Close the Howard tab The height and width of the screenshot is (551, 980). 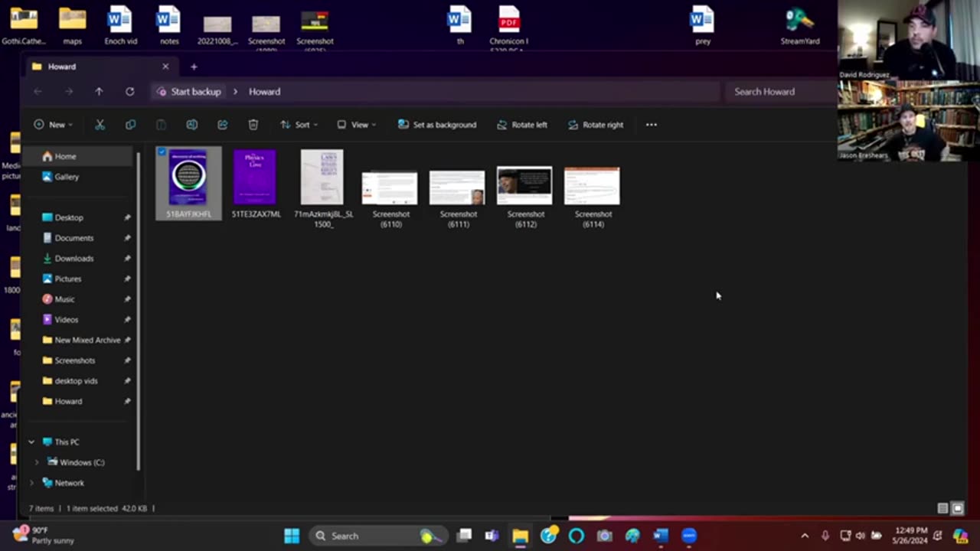165,67
